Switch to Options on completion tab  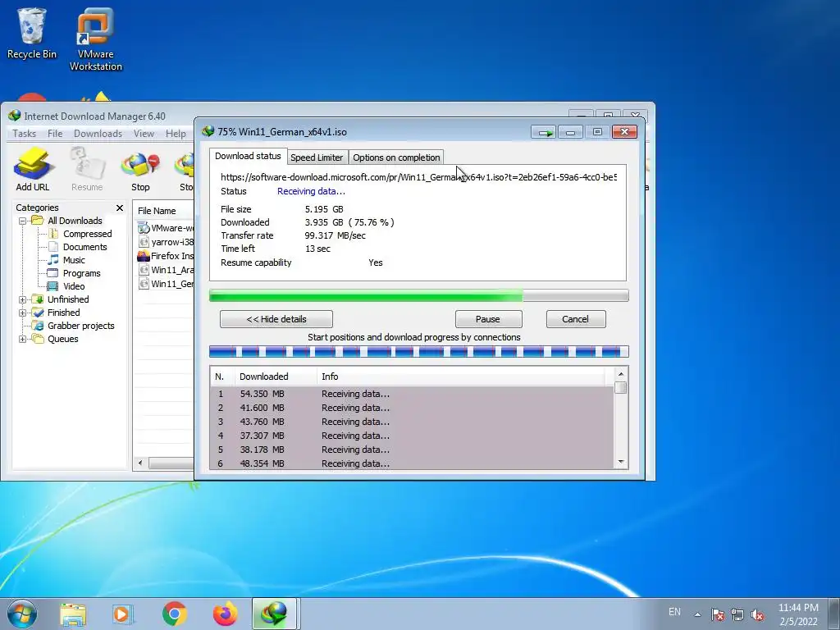[396, 157]
